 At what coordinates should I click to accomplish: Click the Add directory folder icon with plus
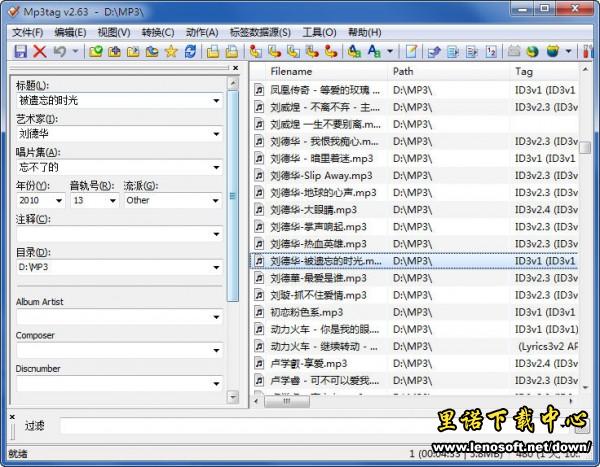[114, 51]
